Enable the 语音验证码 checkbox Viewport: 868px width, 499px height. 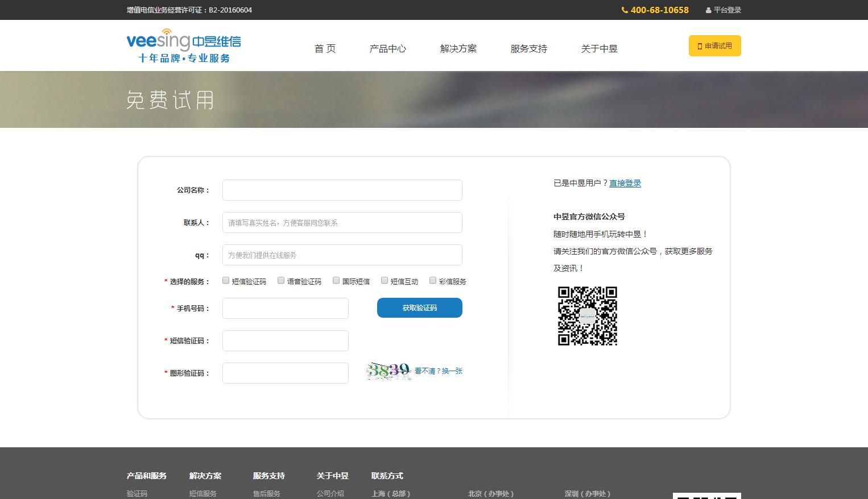tap(281, 280)
